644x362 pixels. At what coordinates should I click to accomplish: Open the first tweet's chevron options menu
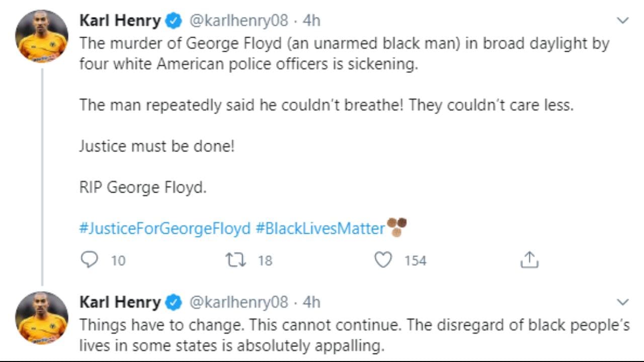[623, 21]
